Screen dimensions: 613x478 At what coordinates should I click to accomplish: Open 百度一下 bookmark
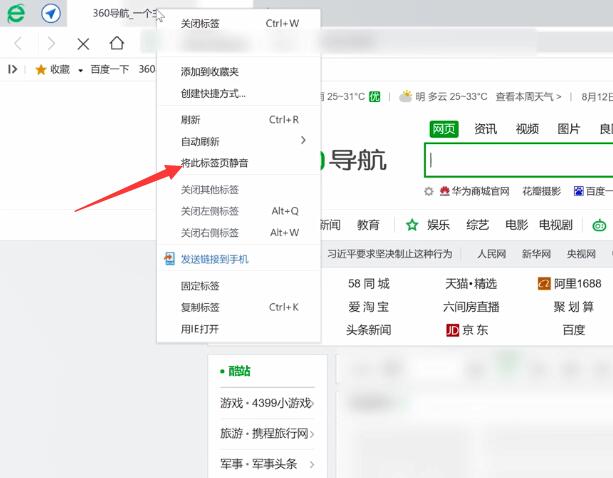coord(109,69)
